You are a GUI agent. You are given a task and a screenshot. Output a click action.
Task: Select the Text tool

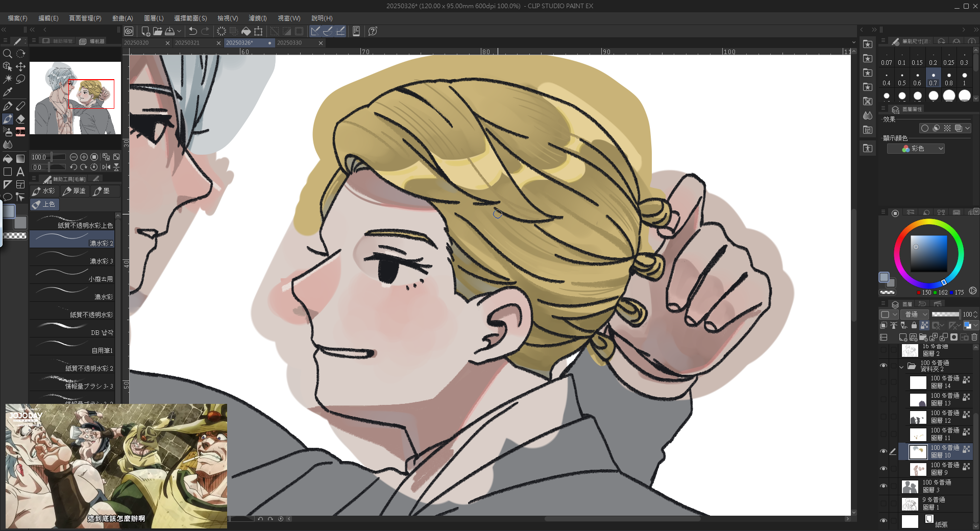[20, 172]
